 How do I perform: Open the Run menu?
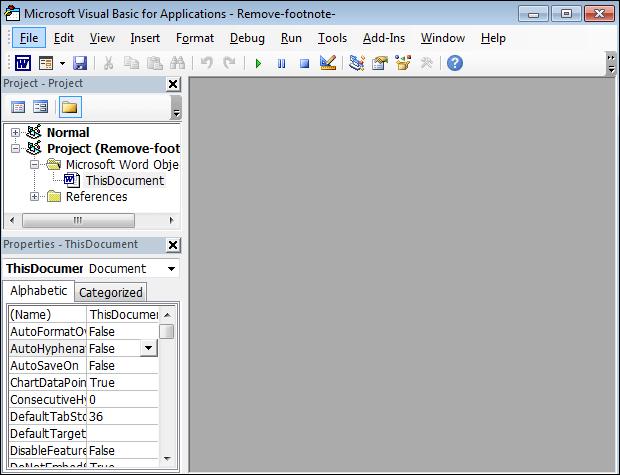point(291,38)
